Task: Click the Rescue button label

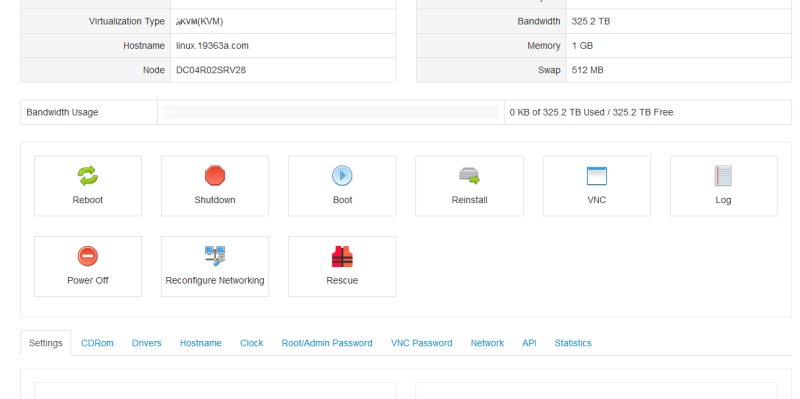Action: [342, 280]
